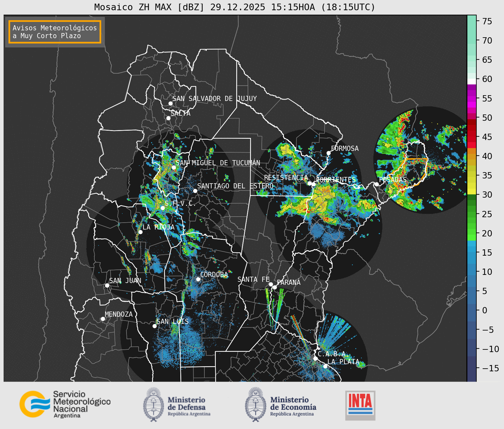Viewport: 504px width, 429px height.
Task: Click the INTA logo
Action: (x=360, y=405)
